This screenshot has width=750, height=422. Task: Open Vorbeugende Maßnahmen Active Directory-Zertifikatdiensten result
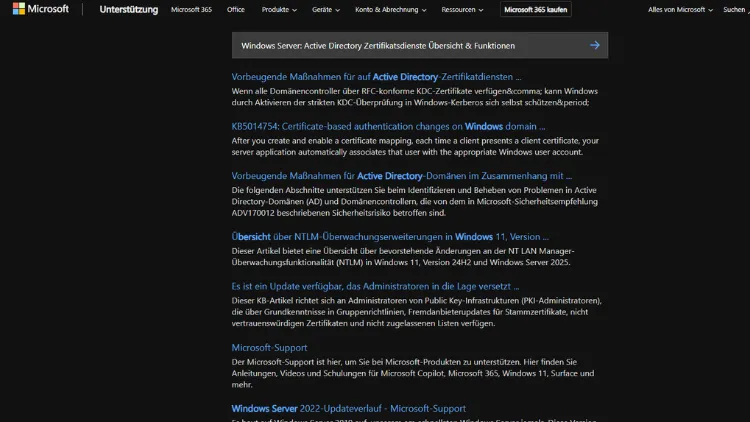(x=376, y=77)
